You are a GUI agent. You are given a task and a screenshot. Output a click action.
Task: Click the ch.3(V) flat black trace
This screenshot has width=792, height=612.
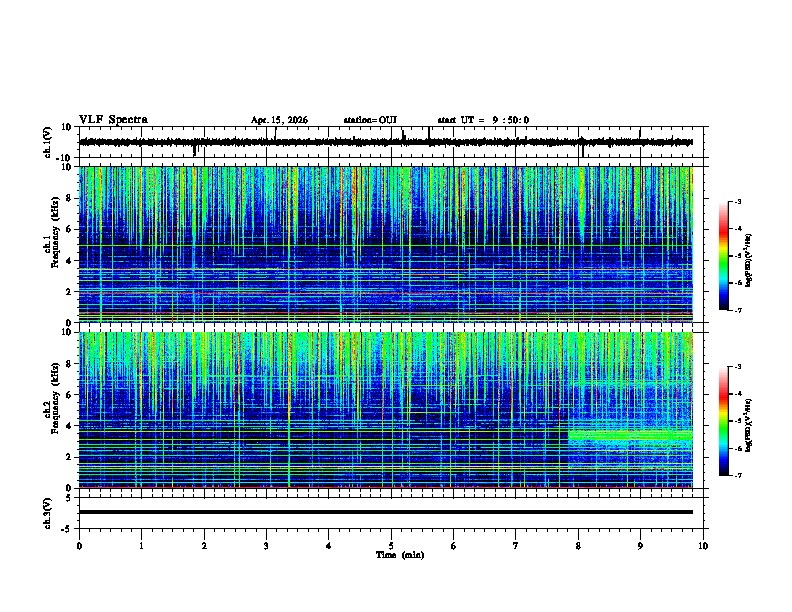386,512
